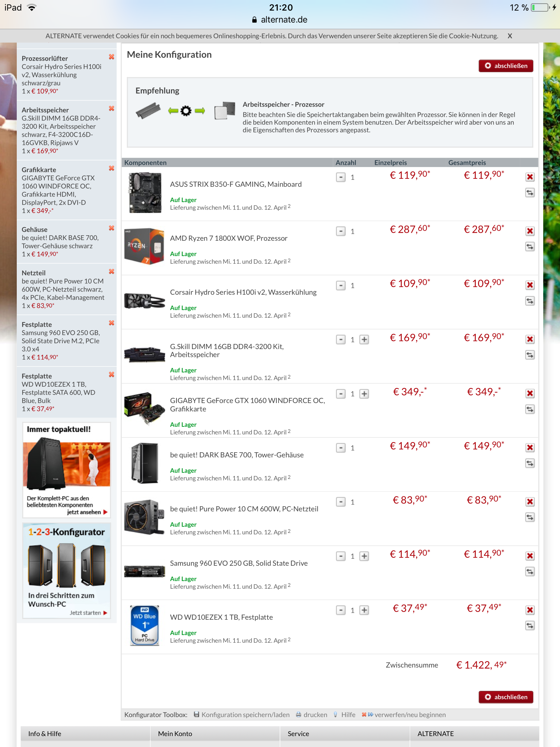Open GIGABYTE GeForce GTX 1060 product name
The height and width of the screenshot is (747, 560).
(248, 405)
